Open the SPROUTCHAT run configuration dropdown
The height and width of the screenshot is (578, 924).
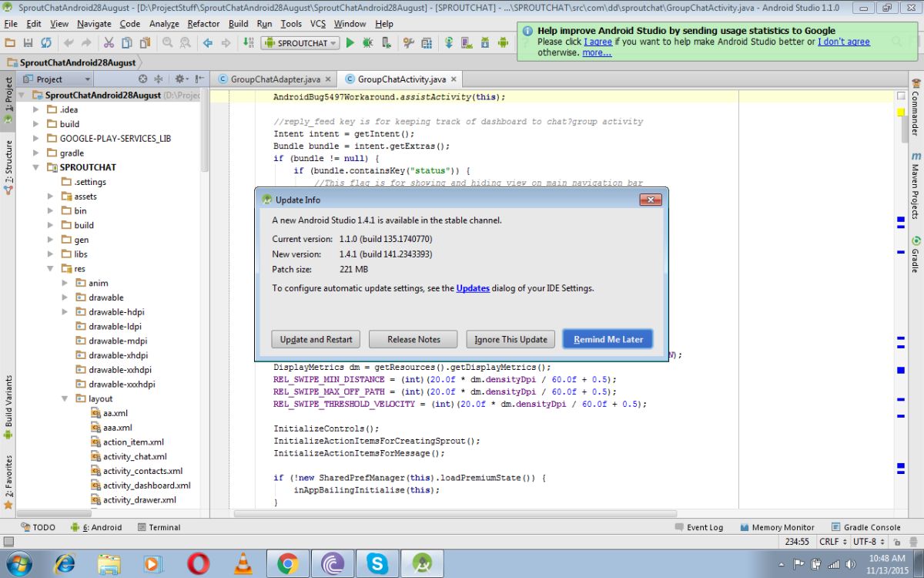300,43
